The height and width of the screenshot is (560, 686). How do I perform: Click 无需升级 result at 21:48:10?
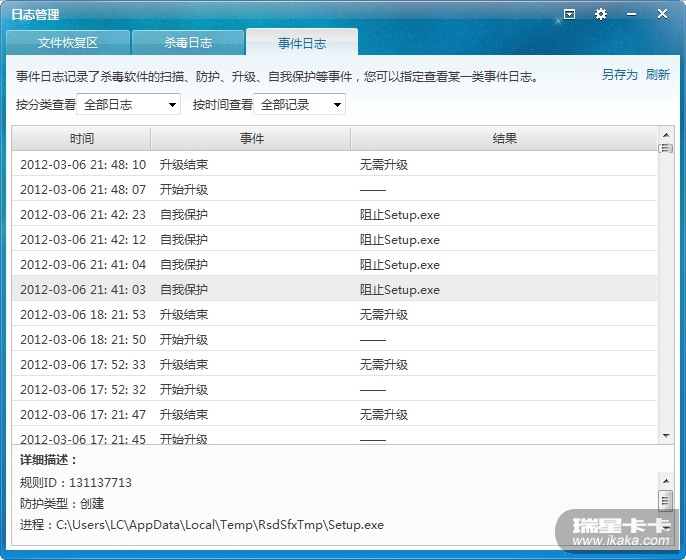pos(384,164)
